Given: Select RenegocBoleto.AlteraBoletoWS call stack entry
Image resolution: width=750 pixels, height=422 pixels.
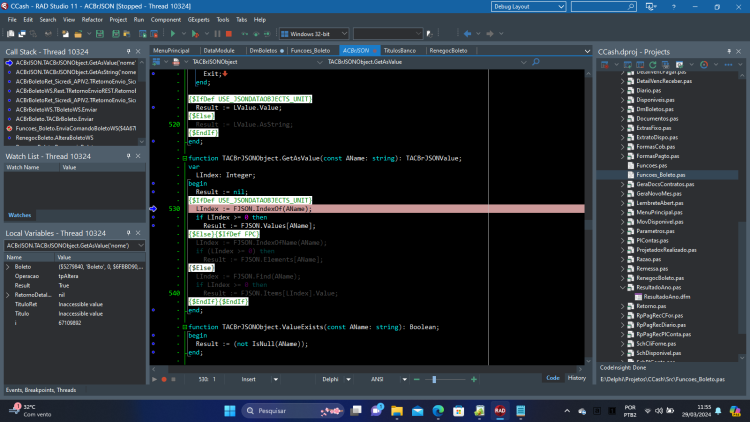Looking at the screenshot, I should 55,138.
